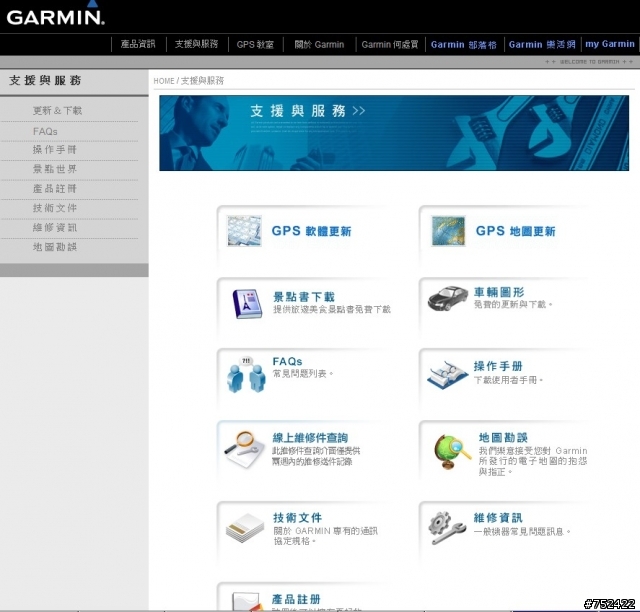Open the 地圖勘誤 title in main content

(x=503, y=438)
